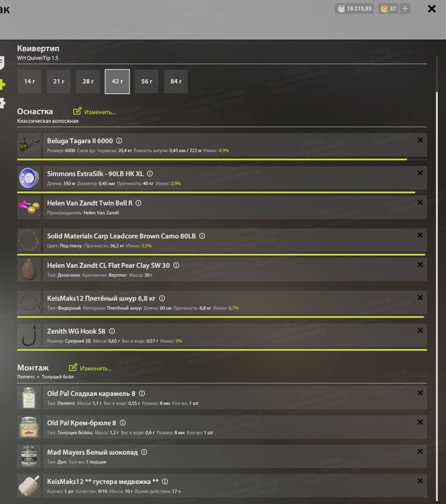
Task: Click Изменить next to Оснастка
Action: tap(95, 112)
